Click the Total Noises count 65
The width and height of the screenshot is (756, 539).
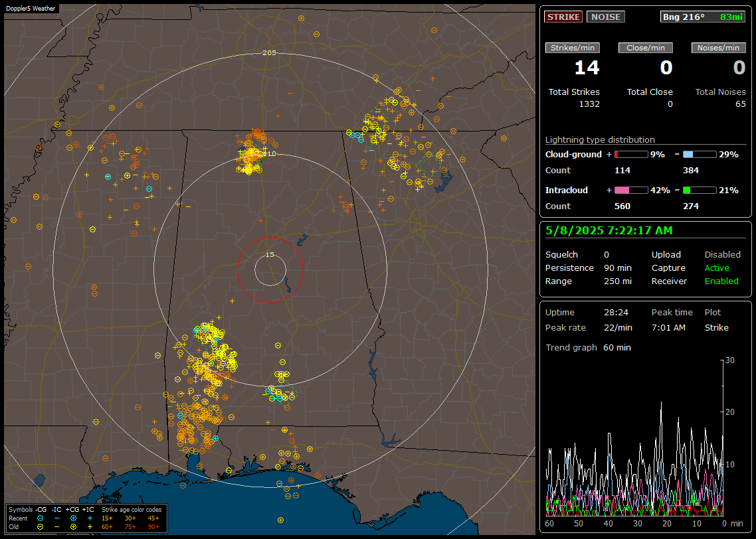click(741, 104)
